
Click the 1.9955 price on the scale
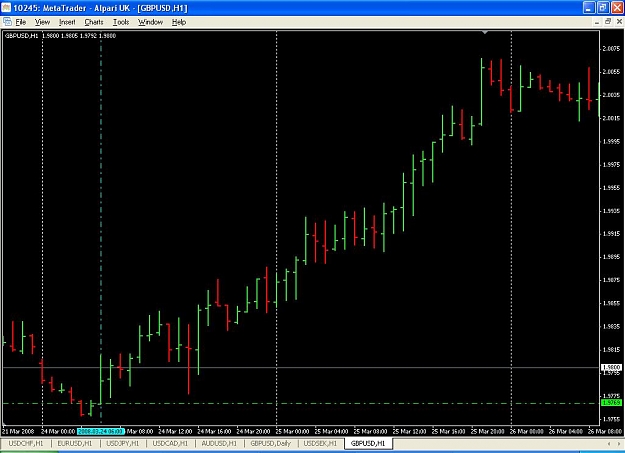coord(611,187)
